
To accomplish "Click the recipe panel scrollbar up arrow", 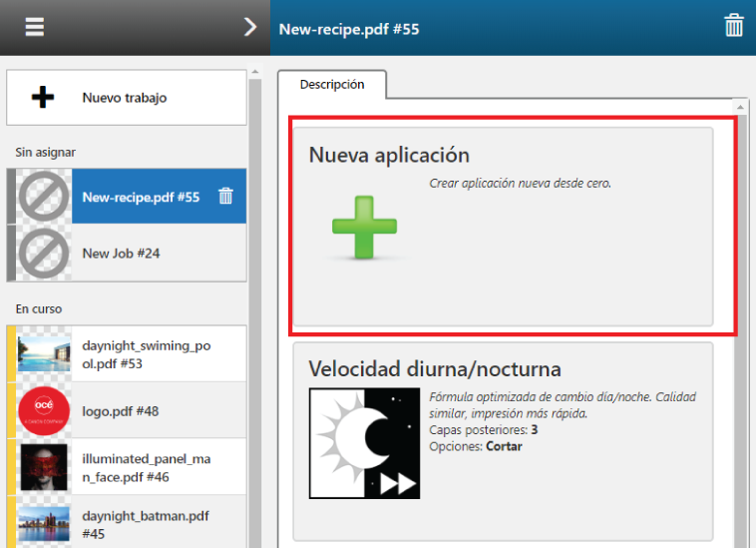I will click(740, 106).
